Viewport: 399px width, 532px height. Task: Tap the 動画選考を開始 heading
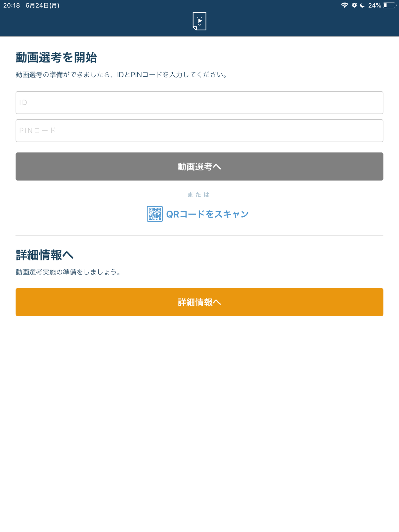click(x=56, y=57)
